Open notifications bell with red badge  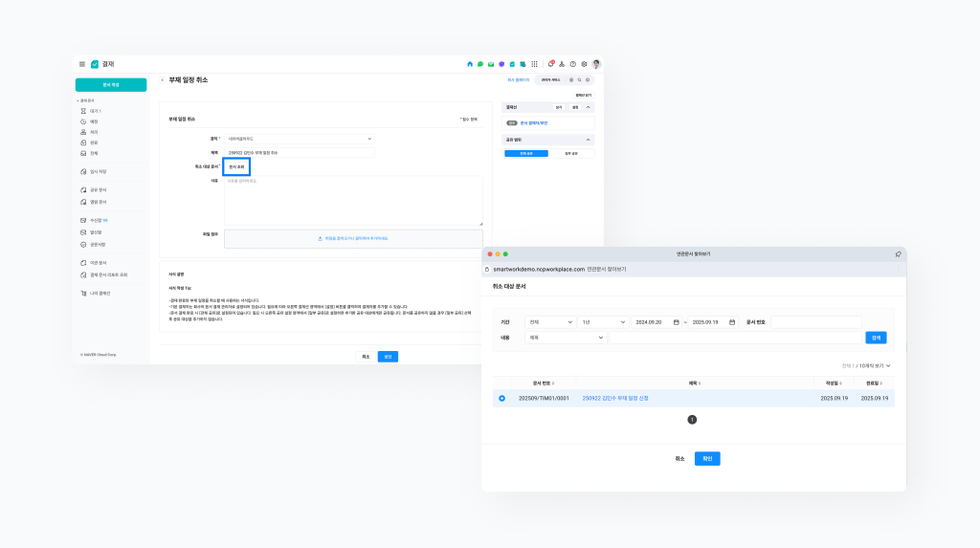click(x=550, y=64)
